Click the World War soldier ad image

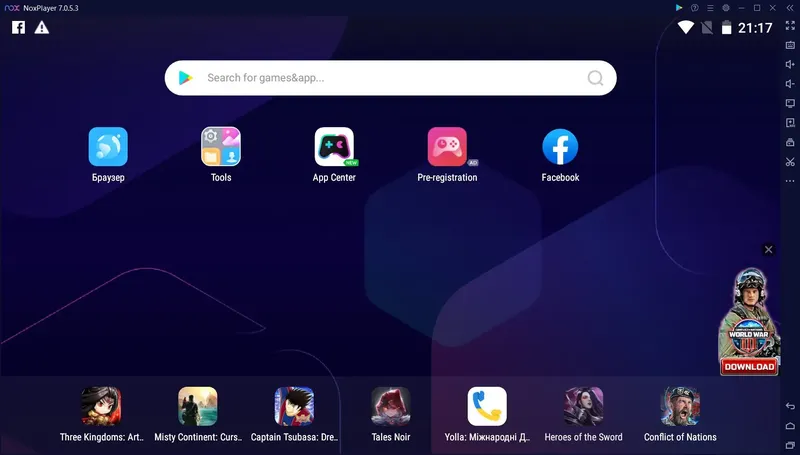(749, 312)
